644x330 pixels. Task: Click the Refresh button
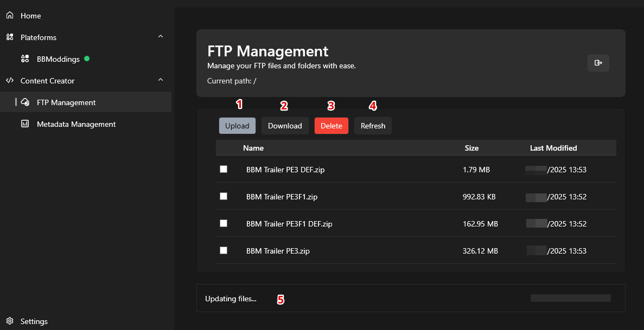tap(373, 126)
